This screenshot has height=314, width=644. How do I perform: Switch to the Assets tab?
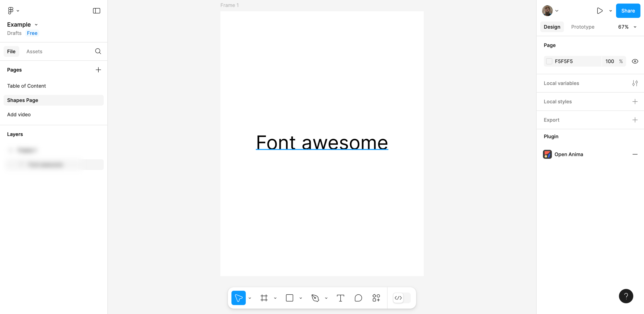point(34,52)
